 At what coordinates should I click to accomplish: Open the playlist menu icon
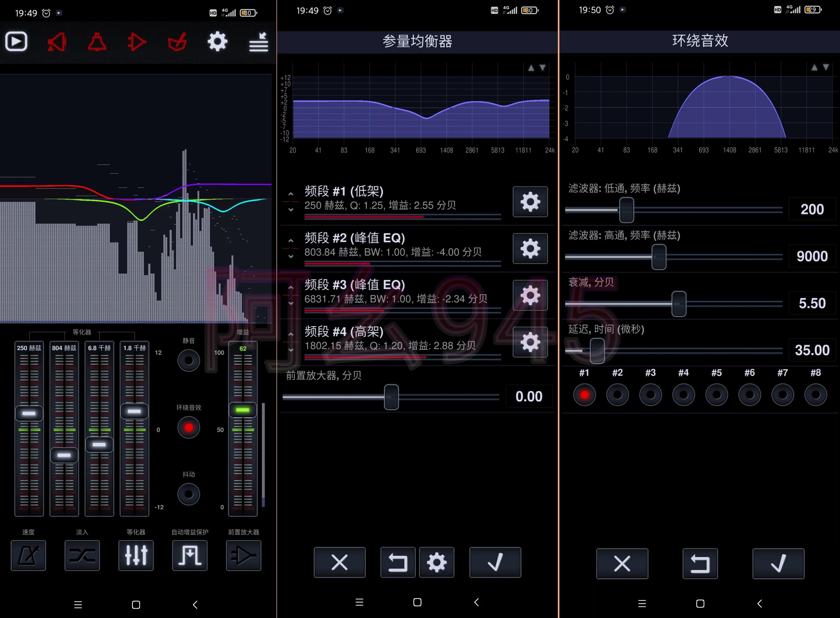pos(258,42)
